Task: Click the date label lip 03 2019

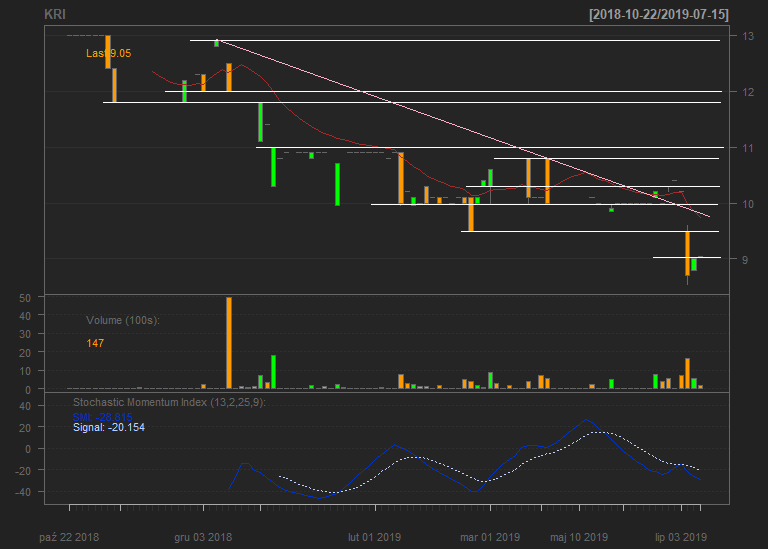Action: click(x=681, y=537)
